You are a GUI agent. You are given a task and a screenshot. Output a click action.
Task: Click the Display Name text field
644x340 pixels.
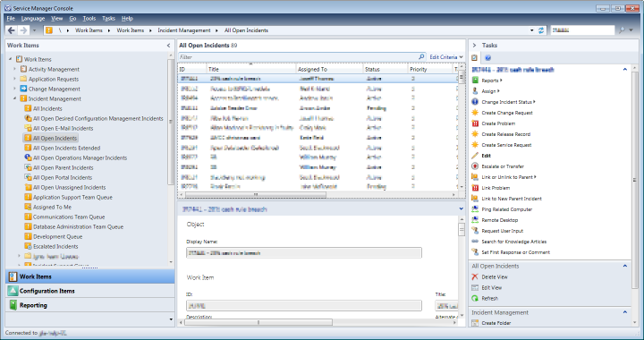pyautogui.click(x=304, y=253)
